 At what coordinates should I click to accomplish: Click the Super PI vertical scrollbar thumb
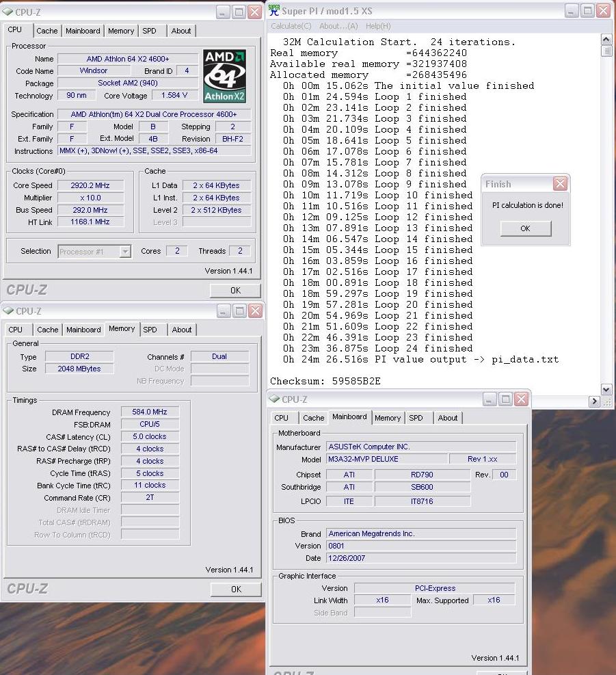click(606, 51)
